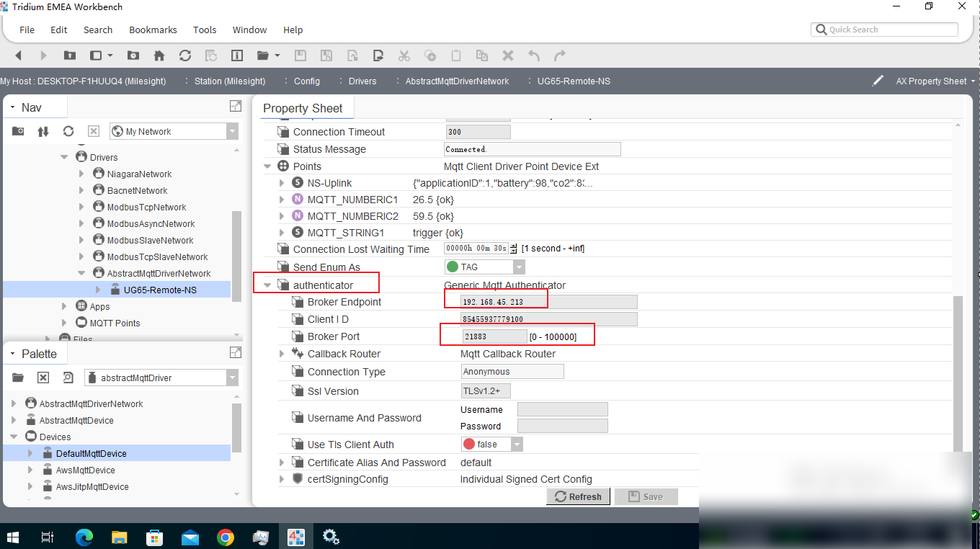Open the abstractMqttDriver palette dropdown
The height and width of the screenshot is (549, 980).
[x=232, y=378]
